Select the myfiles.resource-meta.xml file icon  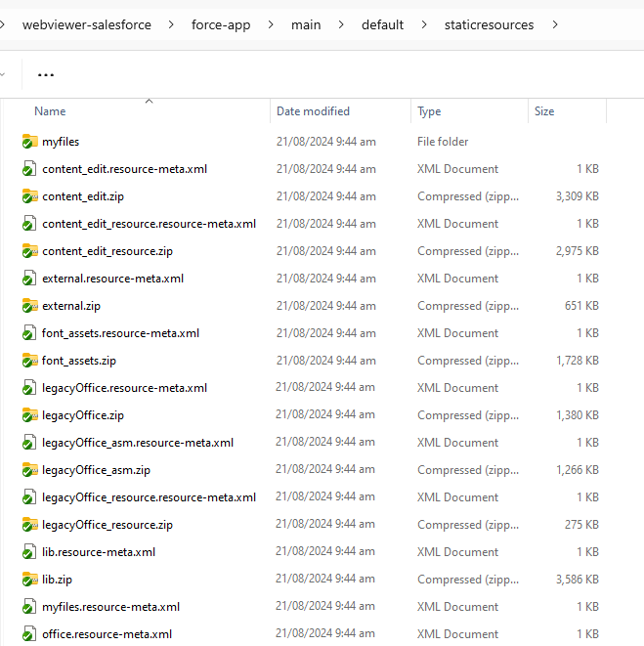(29, 607)
